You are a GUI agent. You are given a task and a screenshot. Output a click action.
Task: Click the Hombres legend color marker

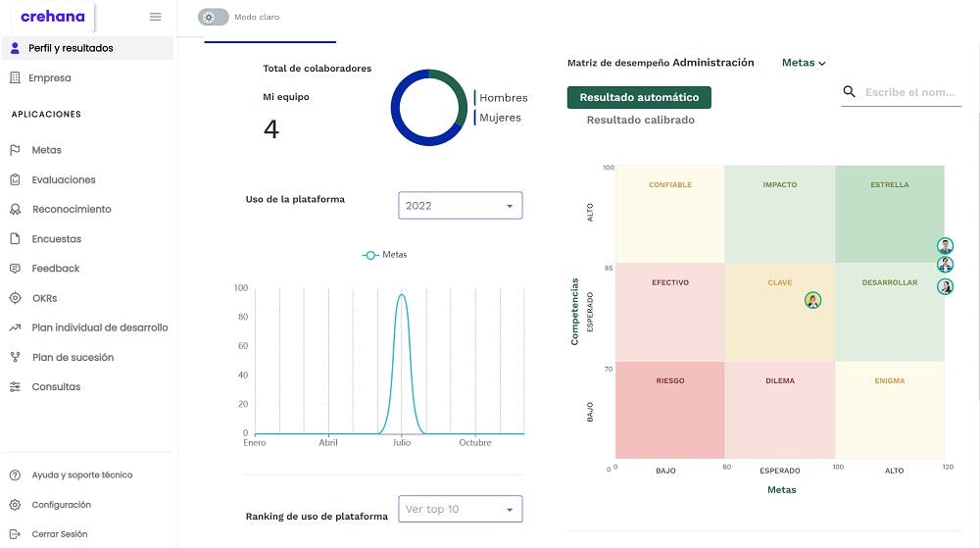point(475,98)
